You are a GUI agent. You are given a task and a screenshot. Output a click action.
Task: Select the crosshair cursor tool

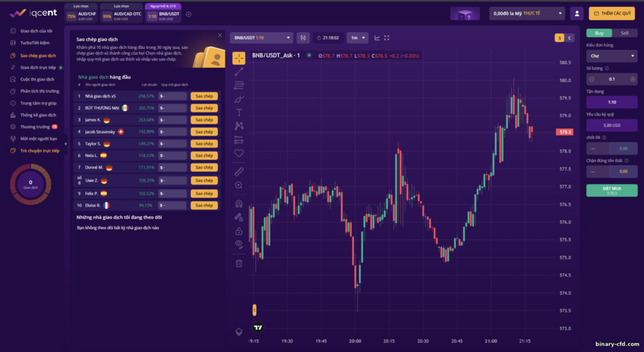(239, 58)
